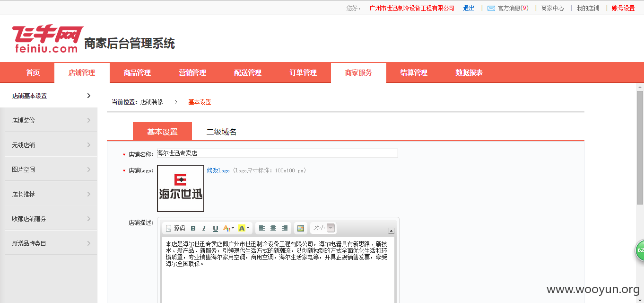Align description text left

[262, 228]
